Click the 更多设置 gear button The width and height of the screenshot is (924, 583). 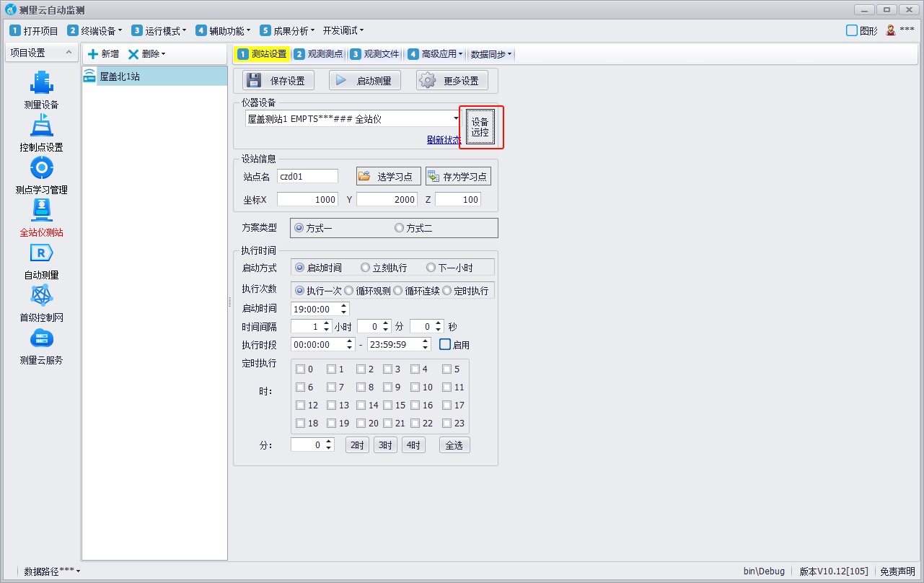(x=452, y=81)
